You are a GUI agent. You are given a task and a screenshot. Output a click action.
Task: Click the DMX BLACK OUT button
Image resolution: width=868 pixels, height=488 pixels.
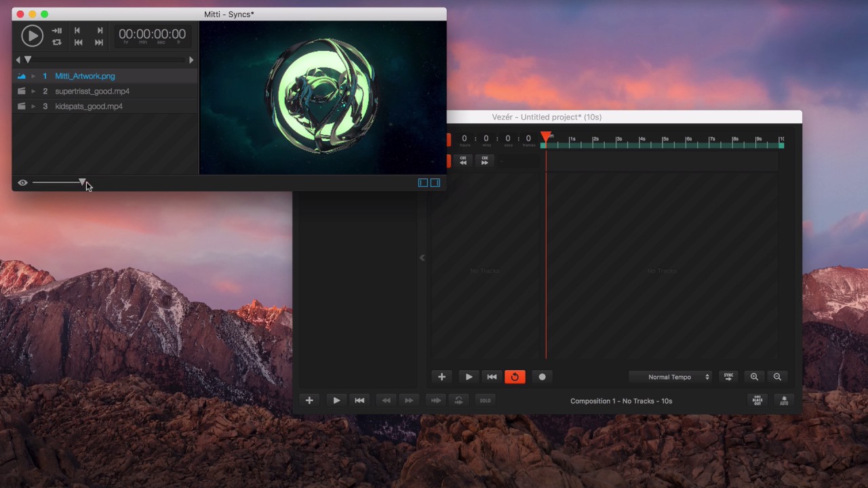point(757,401)
